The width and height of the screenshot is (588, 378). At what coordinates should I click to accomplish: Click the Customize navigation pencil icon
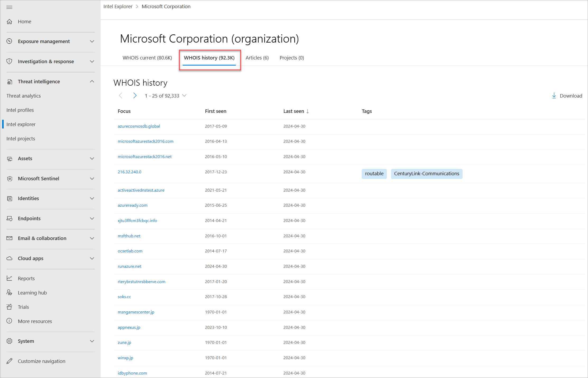click(x=10, y=361)
